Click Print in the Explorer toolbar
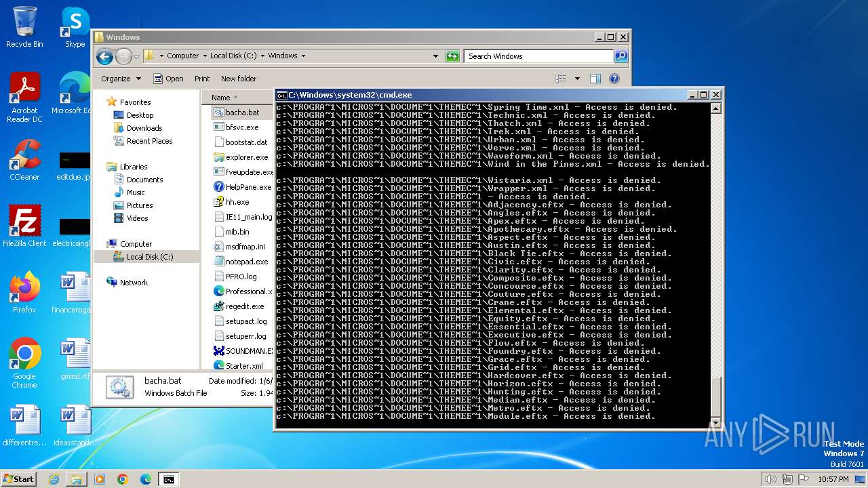The height and width of the screenshot is (488, 868). pos(202,79)
